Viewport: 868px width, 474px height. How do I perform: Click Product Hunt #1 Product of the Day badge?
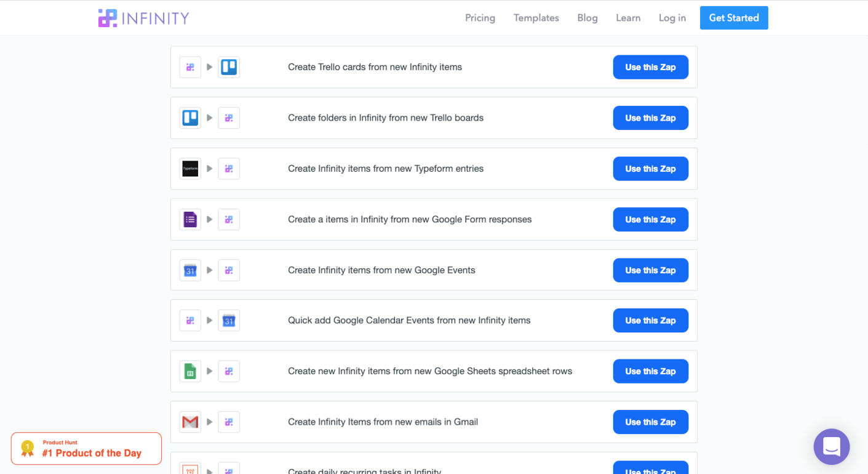86,448
